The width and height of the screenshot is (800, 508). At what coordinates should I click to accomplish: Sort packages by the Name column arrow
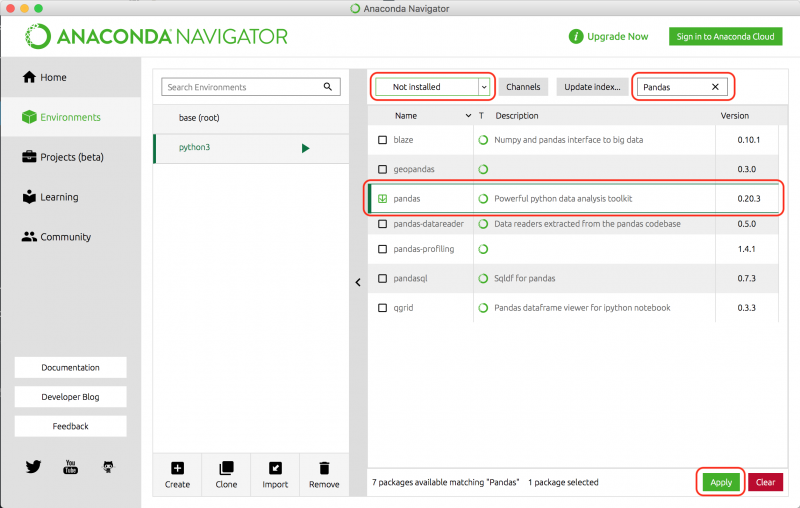468,116
